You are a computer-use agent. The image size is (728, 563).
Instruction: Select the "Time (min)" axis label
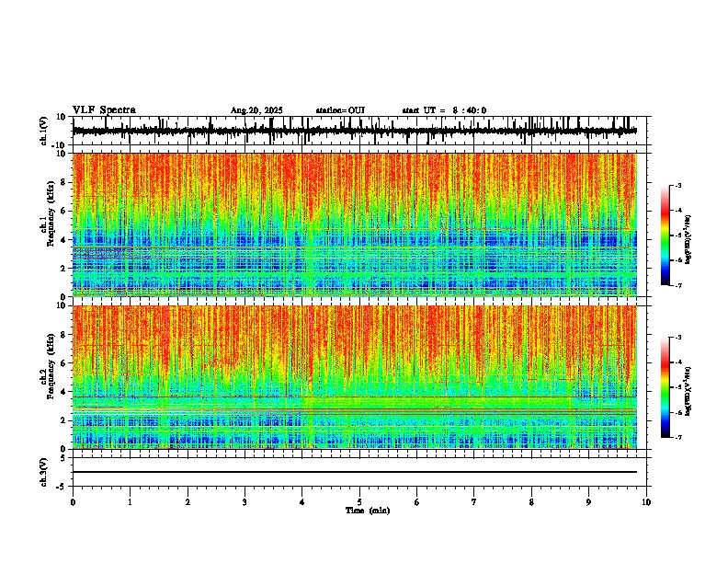coord(368,511)
